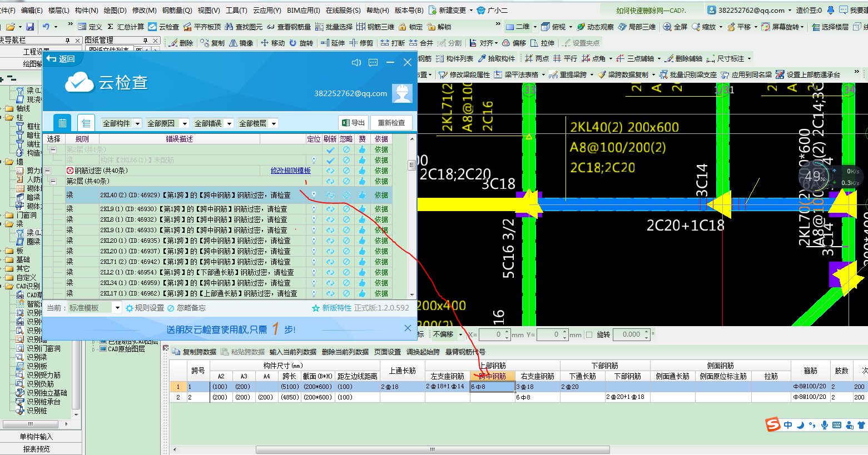
Task: Toggle the 旋转 checkbox in status bar
Action: point(589,334)
